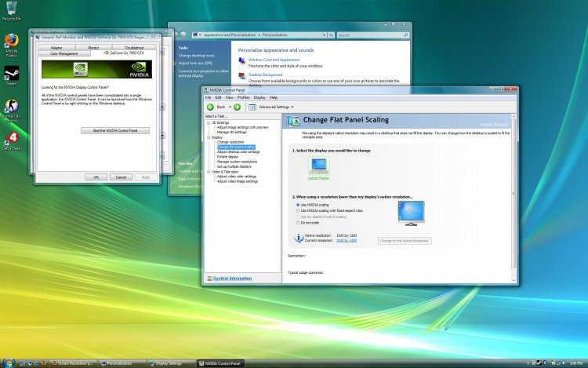Open the Recycle Bin desktop icon
This screenshot has width=588, height=368.
tap(11, 10)
